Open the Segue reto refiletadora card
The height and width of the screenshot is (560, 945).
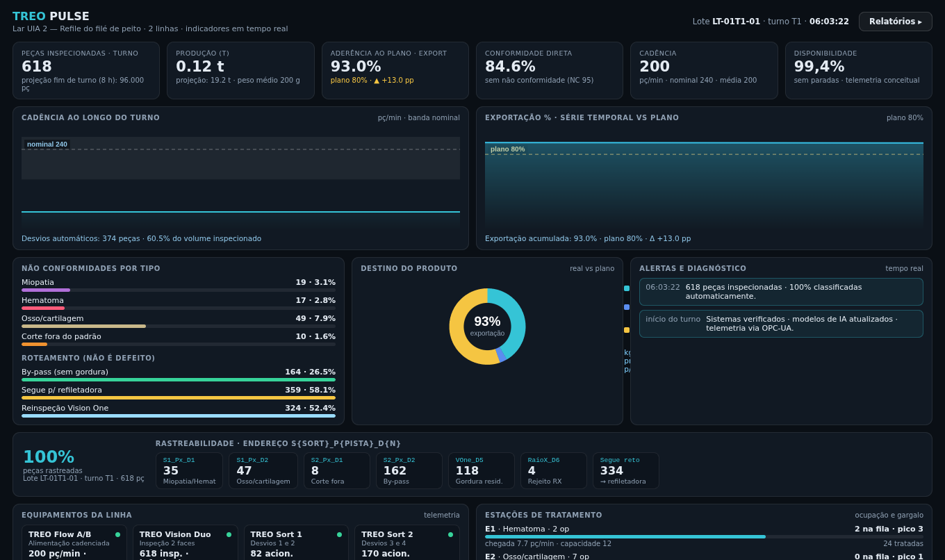pos(626,471)
